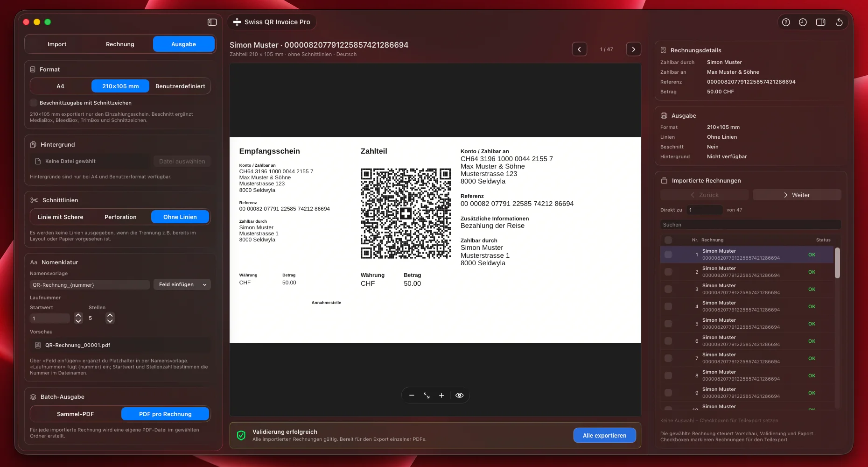Image resolution: width=868 pixels, height=467 pixels.
Task: Click the Hintergrund document icon
Action: pyautogui.click(x=33, y=145)
